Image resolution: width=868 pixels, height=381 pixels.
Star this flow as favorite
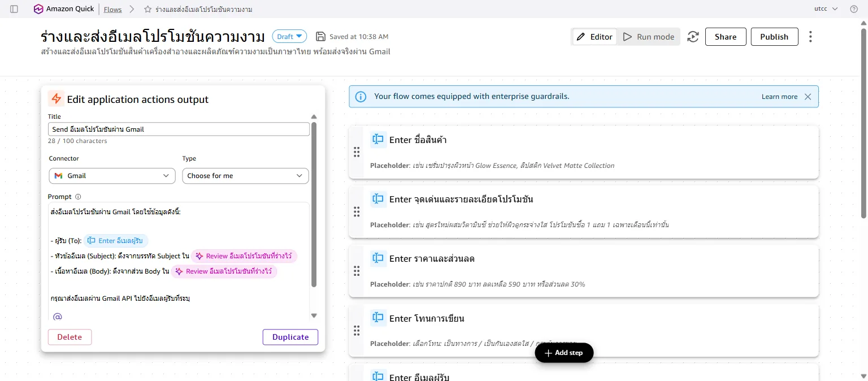coord(147,9)
